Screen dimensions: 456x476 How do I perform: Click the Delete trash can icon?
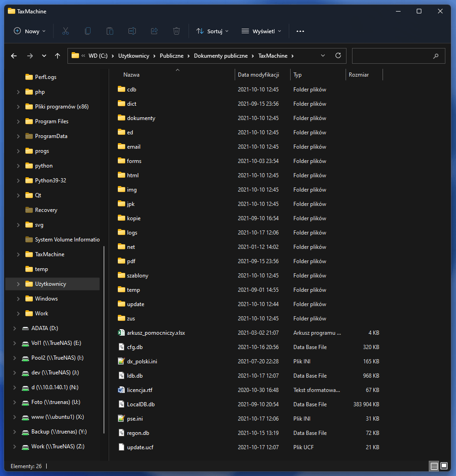click(176, 31)
